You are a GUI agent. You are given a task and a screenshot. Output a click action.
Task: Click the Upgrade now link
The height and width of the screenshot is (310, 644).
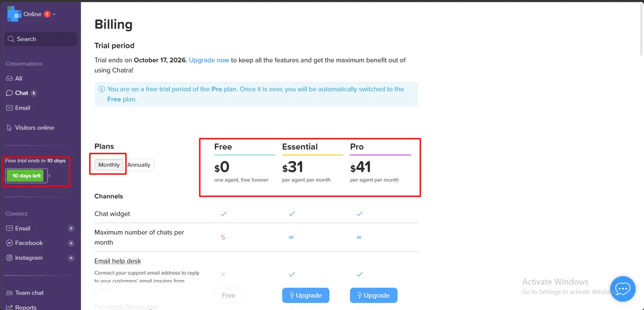tap(209, 60)
